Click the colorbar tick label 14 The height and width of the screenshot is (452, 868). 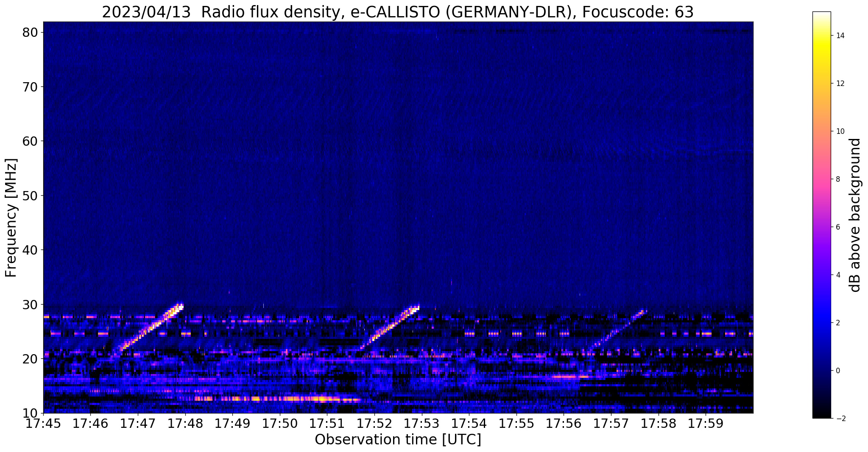point(840,36)
